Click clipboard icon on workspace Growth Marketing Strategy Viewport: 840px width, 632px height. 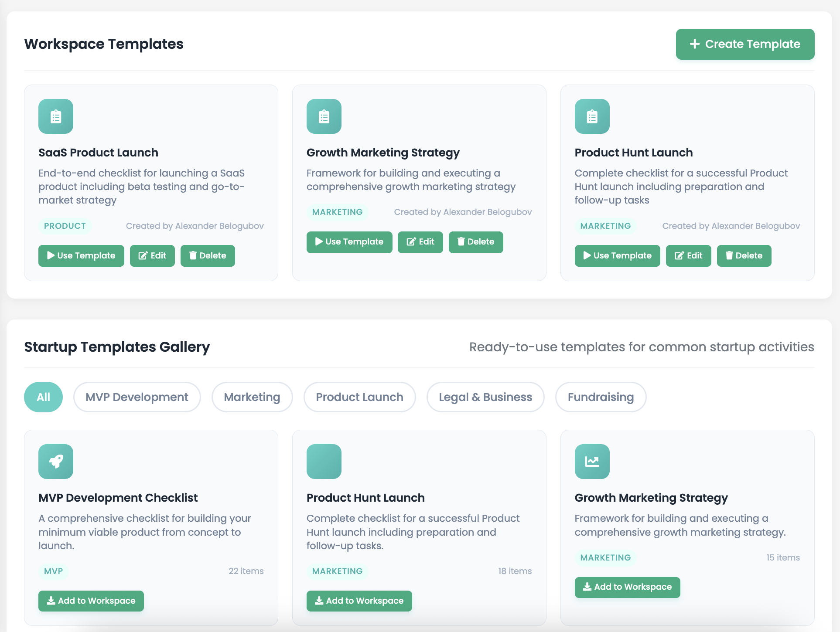point(324,116)
